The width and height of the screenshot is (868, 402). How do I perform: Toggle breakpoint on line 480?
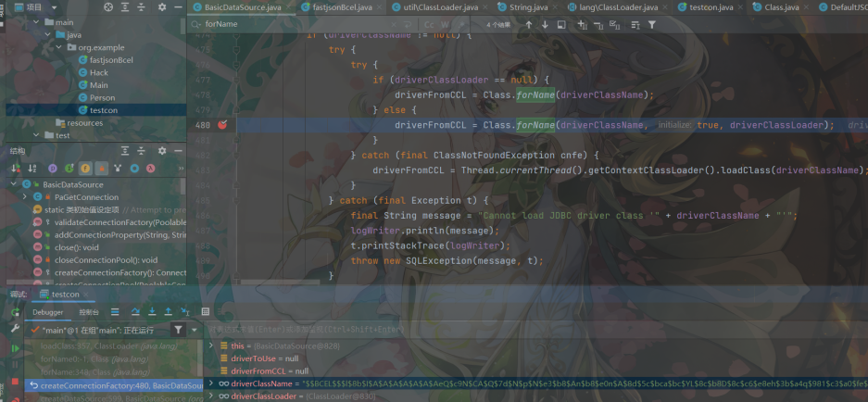222,125
